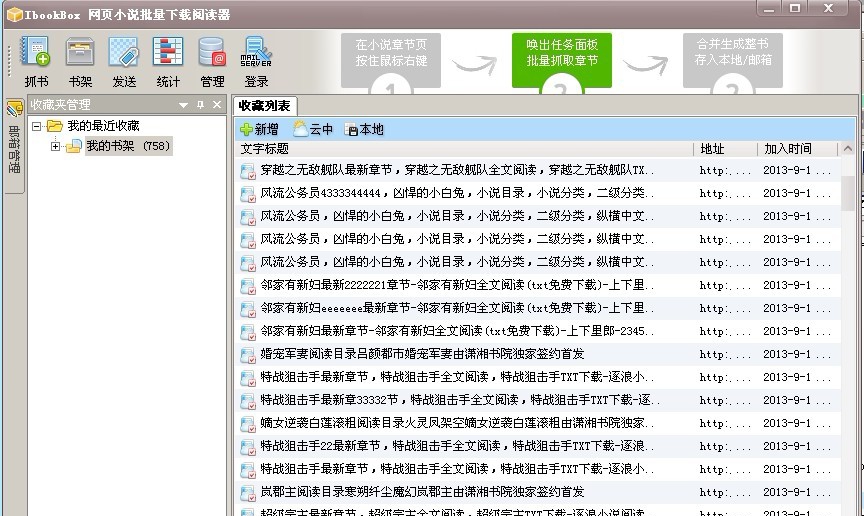Click the scrollbar up arrow in list
The image size is (864, 516).
(x=847, y=149)
